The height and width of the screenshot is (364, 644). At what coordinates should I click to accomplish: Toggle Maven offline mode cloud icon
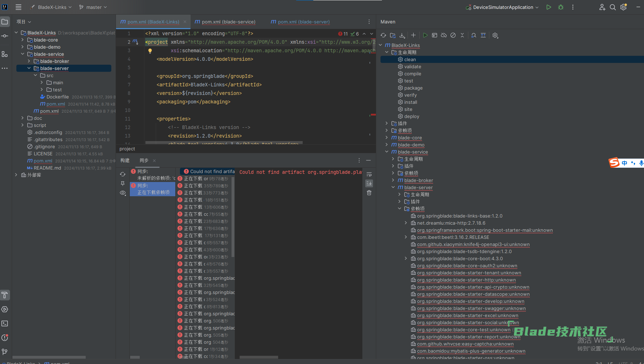point(444,35)
